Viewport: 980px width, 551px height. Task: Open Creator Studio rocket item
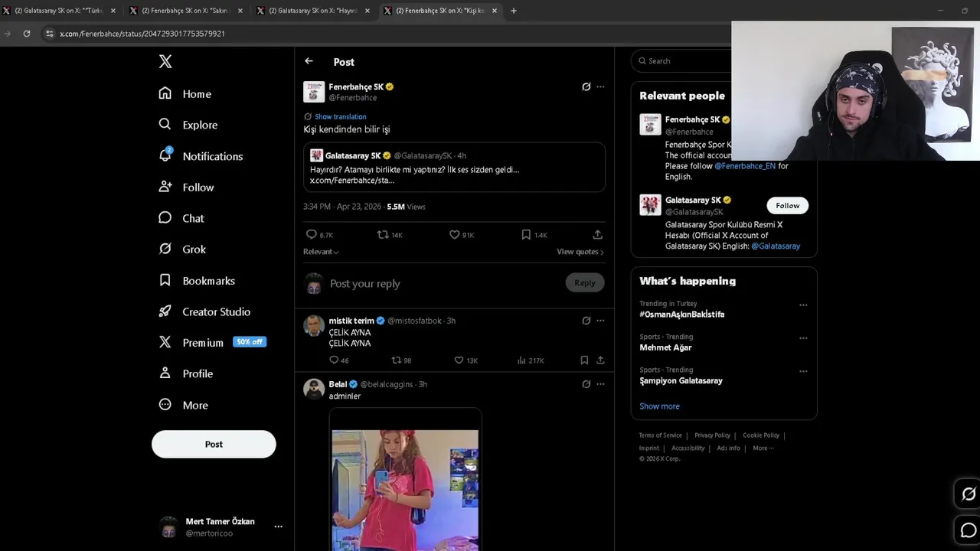click(x=204, y=311)
